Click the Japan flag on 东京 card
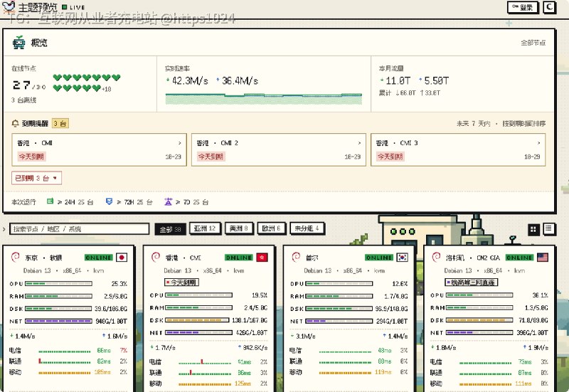 122,258
